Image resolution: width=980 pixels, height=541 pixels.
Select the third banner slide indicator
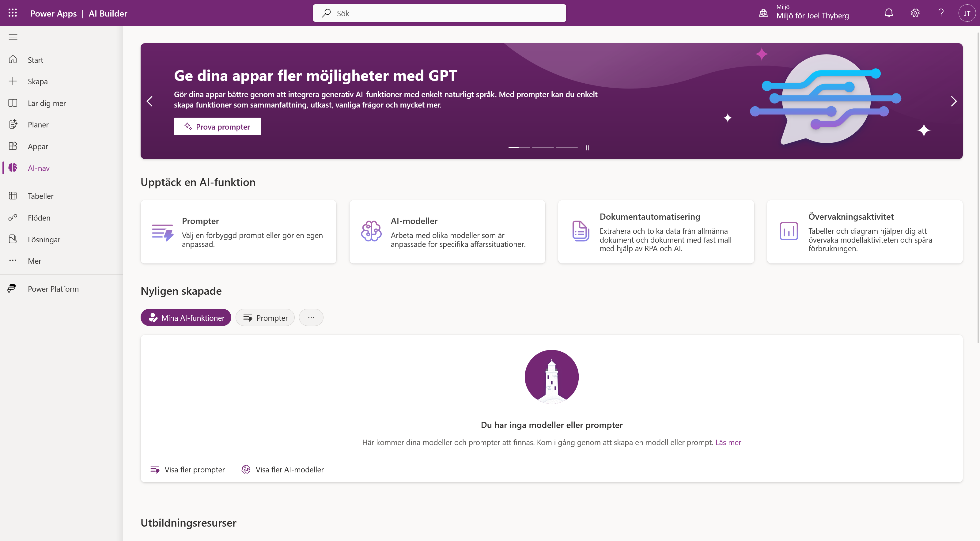pyautogui.click(x=566, y=147)
